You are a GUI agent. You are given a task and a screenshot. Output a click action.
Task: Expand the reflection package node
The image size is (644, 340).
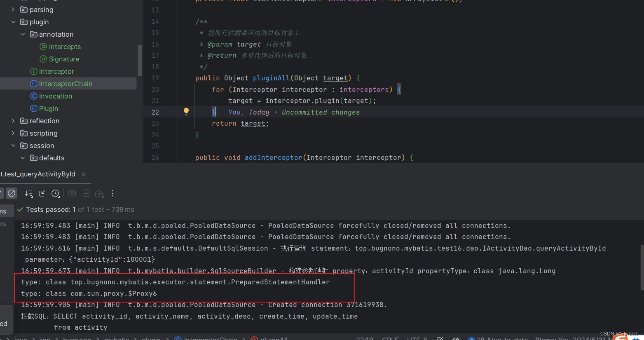click(x=13, y=121)
